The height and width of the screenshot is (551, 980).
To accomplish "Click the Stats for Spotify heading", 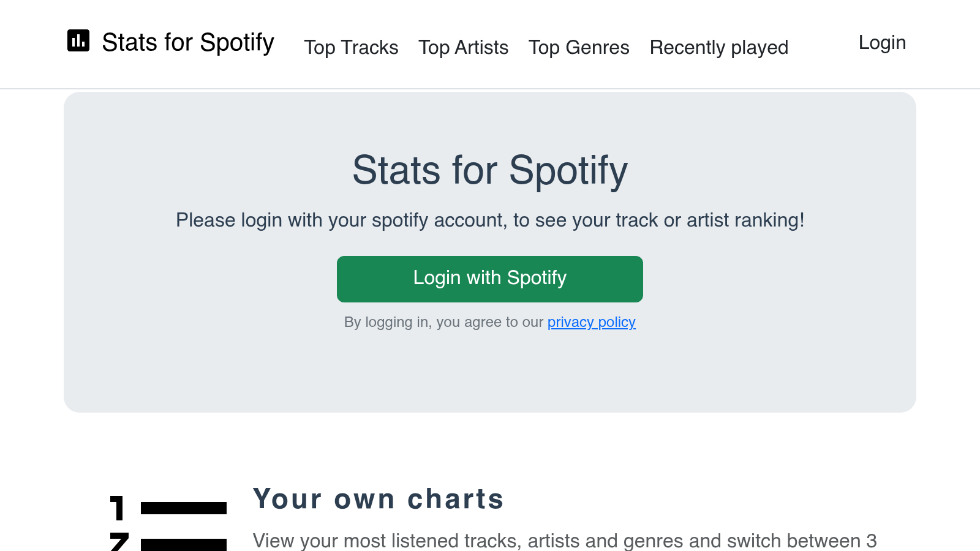I will [x=490, y=171].
